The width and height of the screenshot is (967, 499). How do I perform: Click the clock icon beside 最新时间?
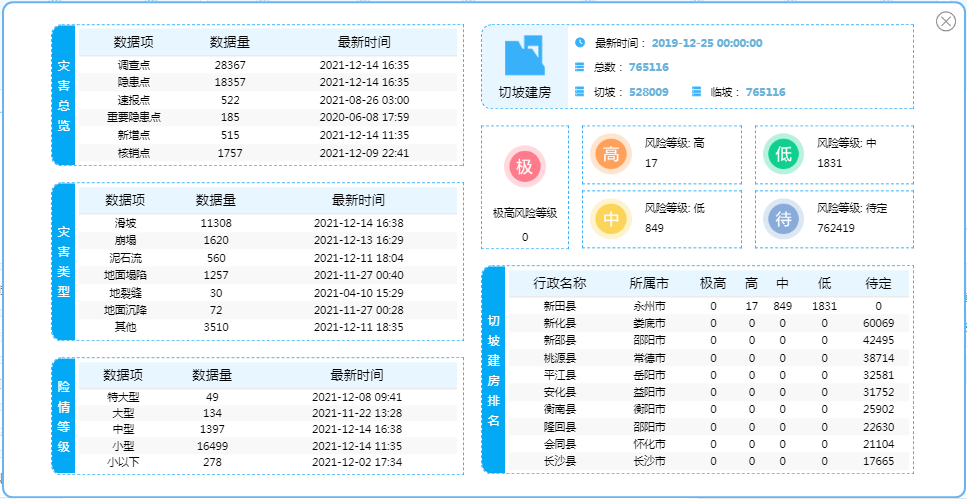tap(580, 42)
